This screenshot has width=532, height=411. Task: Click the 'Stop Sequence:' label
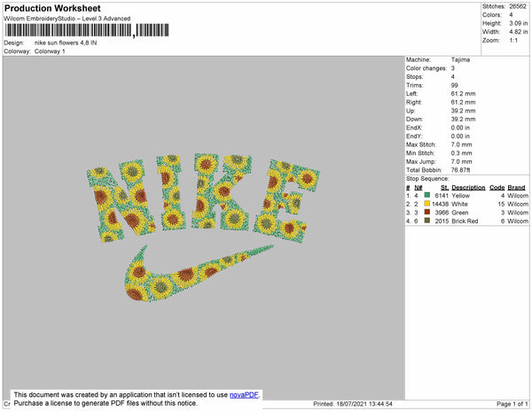tap(427, 179)
